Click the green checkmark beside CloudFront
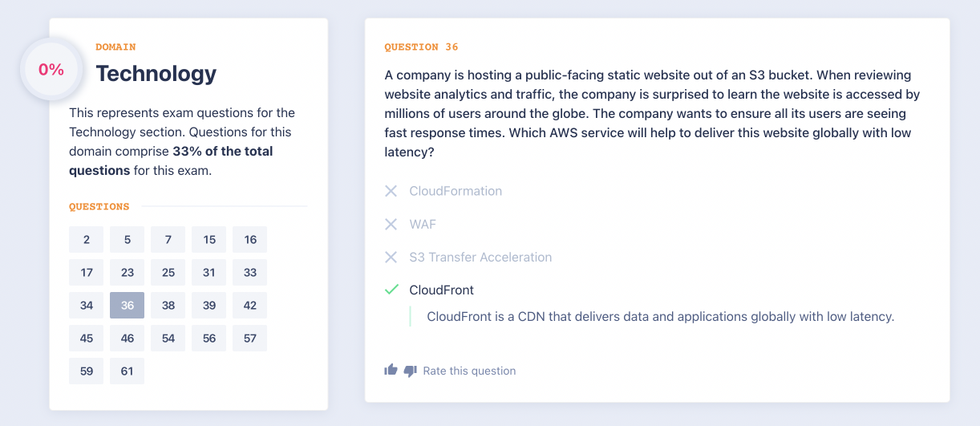 tap(391, 290)
